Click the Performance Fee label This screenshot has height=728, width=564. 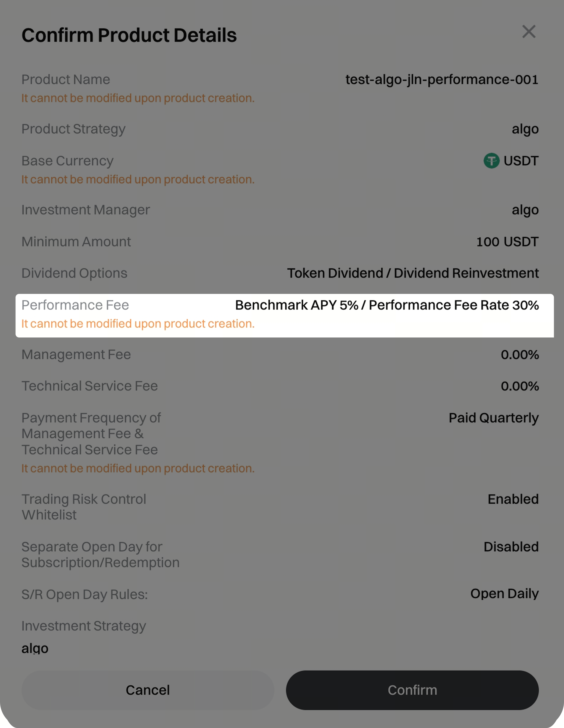tap(75, 305)
